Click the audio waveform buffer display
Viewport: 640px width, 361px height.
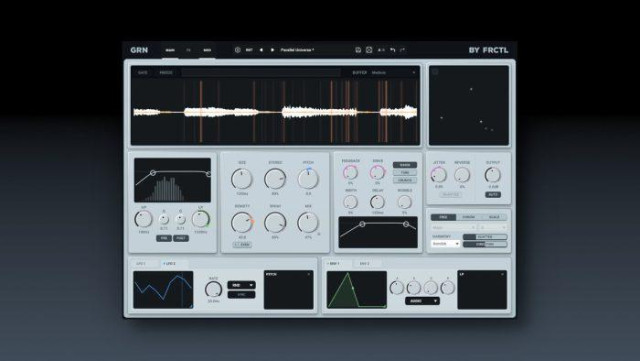point(276,111)
